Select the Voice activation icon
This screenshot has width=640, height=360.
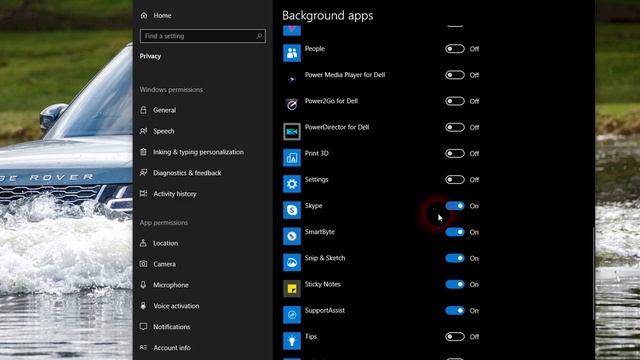[143, 306]
